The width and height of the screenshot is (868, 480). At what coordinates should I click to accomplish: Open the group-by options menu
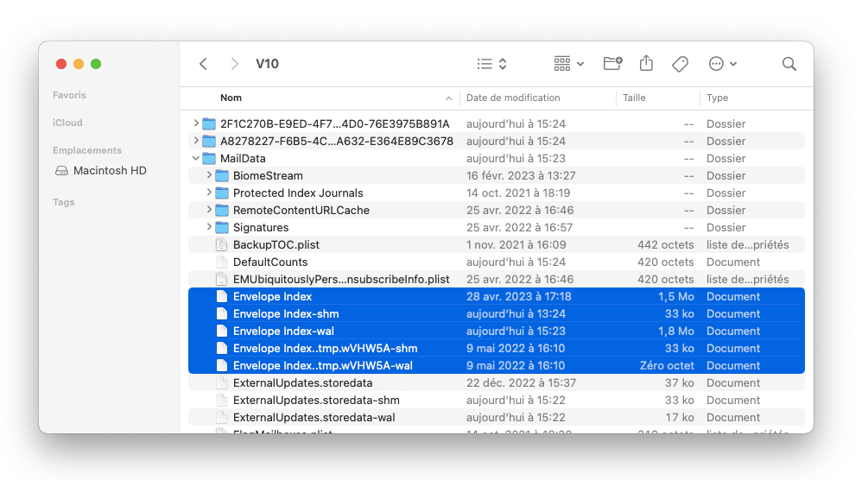(x=568, y=64)
